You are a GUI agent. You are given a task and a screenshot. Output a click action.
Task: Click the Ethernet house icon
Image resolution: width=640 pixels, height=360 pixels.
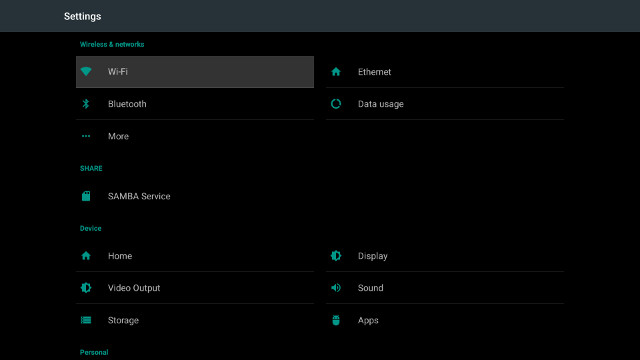point(336,71)
